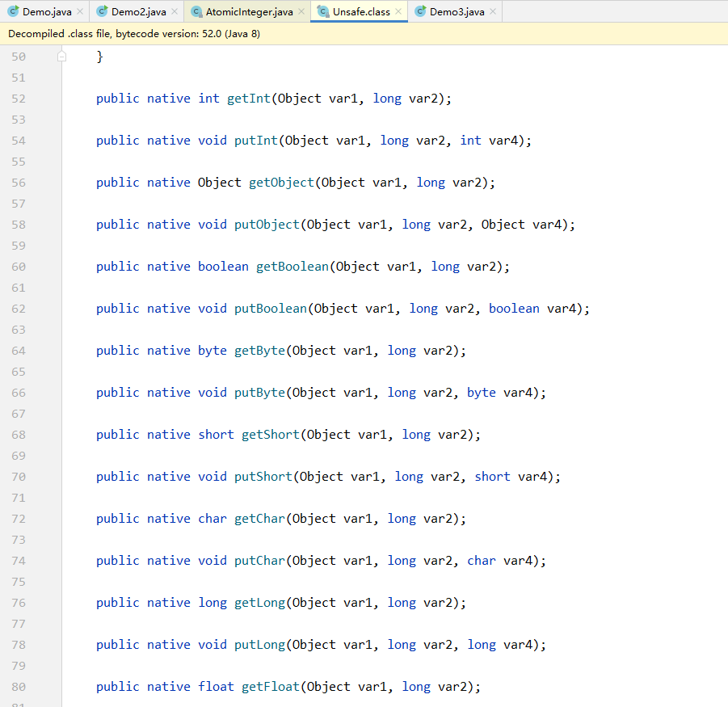Click the putObject method name
The height and width of the screenshot is (707, 728).
tap(267, 224)
